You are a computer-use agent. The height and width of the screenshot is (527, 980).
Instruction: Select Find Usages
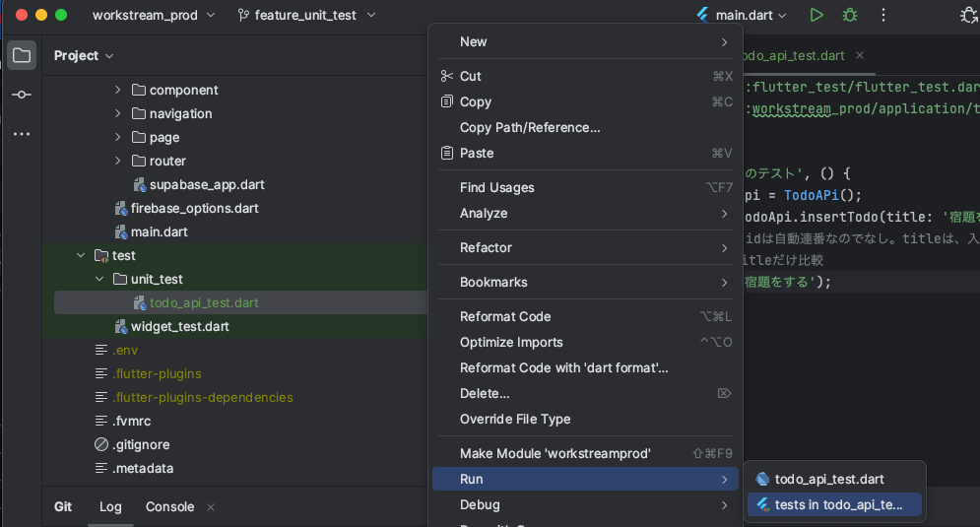tap(586, 187)
